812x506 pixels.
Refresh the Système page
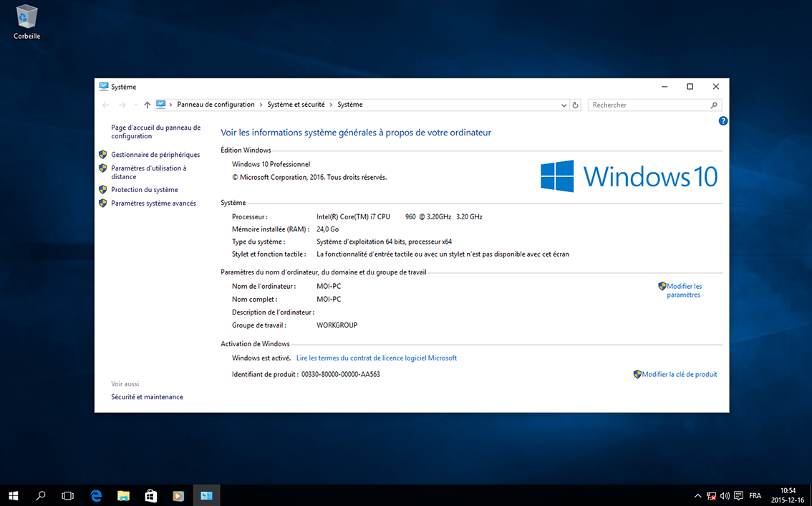pos(575,105)
